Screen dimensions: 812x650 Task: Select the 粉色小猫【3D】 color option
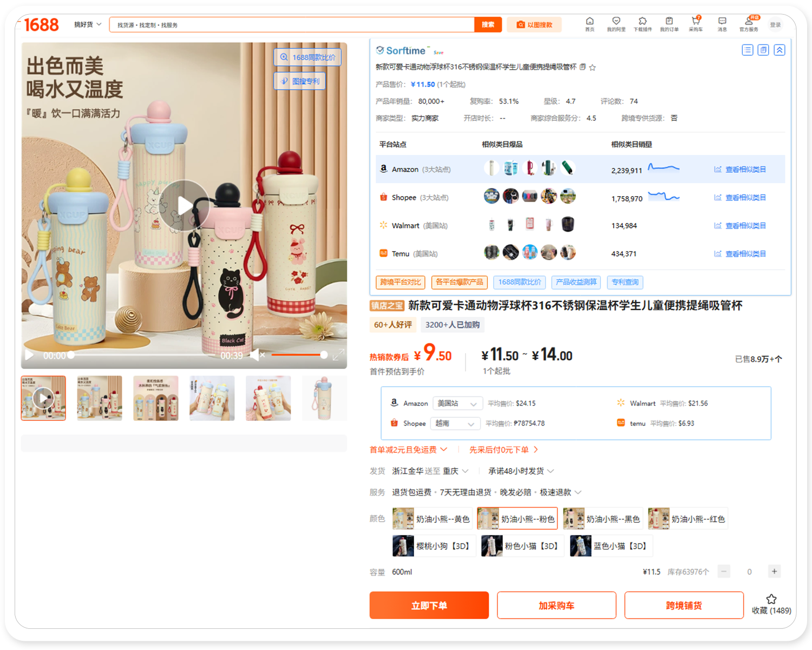click(x=522, y=546)
